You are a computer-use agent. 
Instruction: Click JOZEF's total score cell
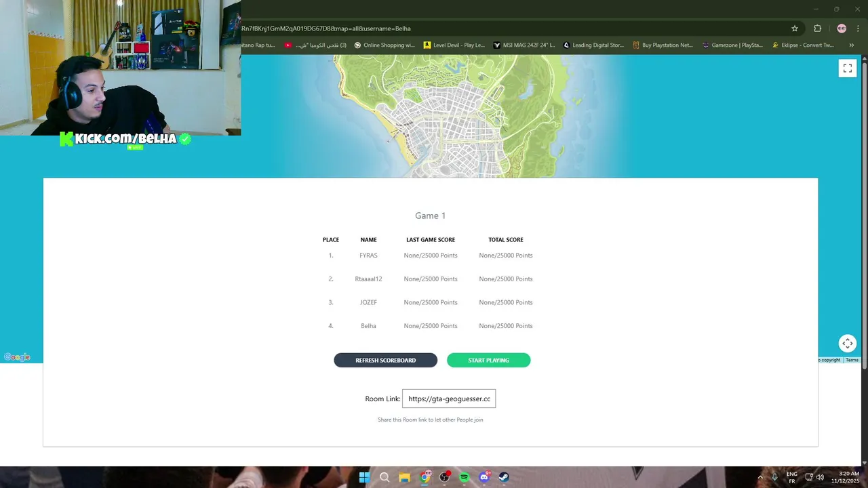[506, 302]
